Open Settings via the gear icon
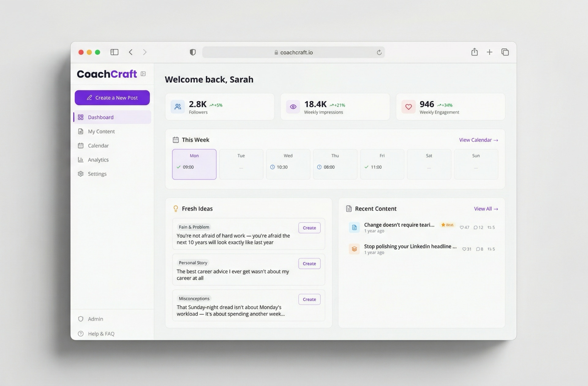This screenshot has width=588, height=386. 81,174
